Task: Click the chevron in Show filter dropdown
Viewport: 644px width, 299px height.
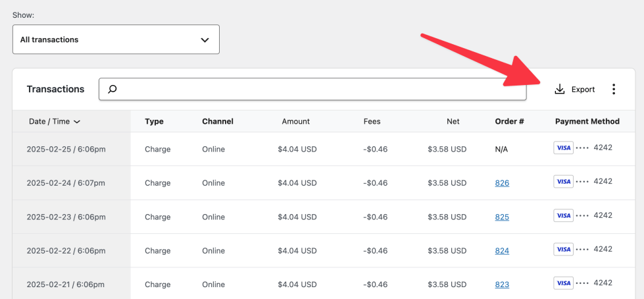Action: click(x=205, y=40)
